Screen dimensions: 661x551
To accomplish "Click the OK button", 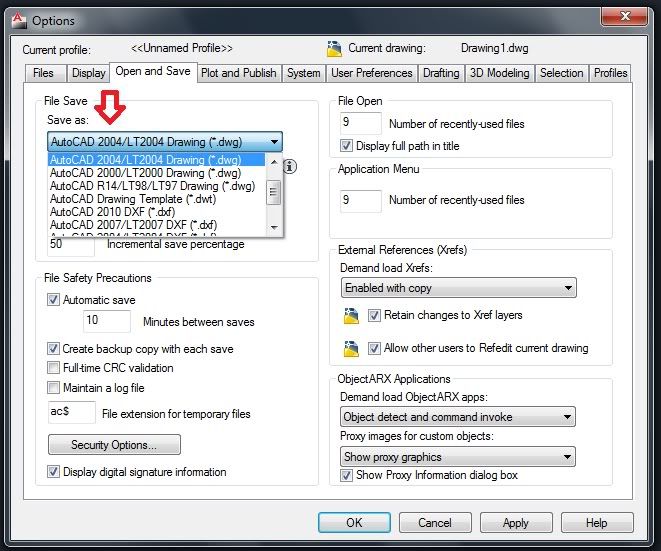I will click(354, 523).
